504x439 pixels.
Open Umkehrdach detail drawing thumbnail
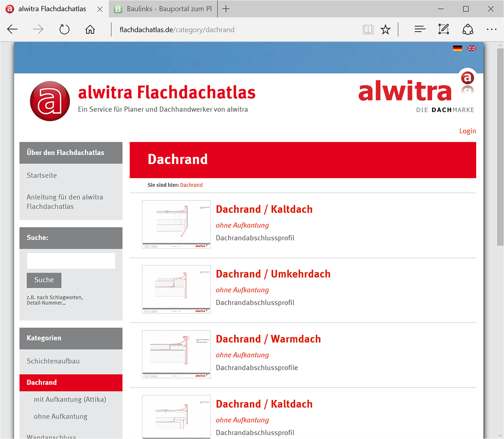tap(176, 289)
